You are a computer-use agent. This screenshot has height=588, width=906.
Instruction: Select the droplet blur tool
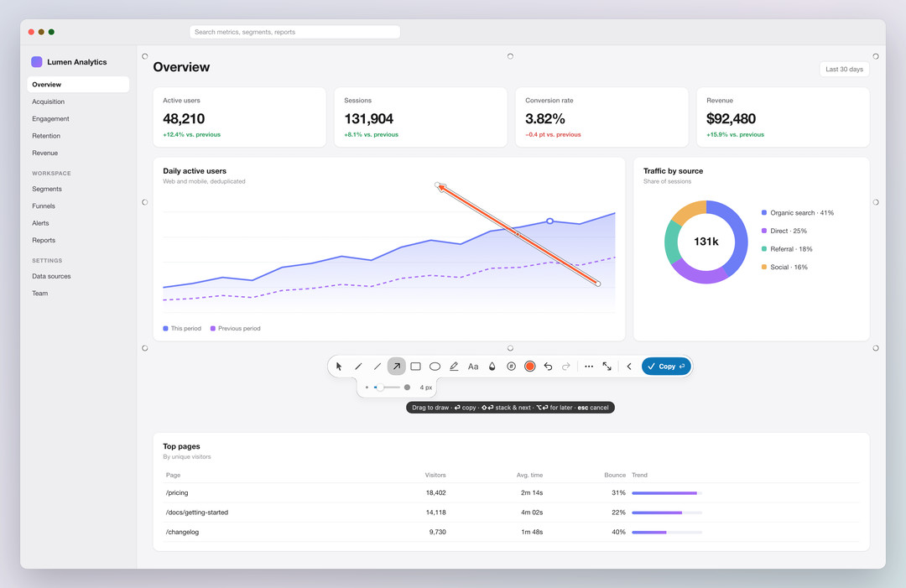coord(492,367)
